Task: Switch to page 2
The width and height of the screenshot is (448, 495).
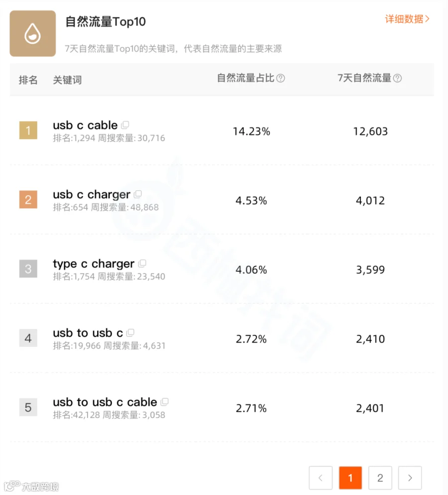Action: (380, 478)
